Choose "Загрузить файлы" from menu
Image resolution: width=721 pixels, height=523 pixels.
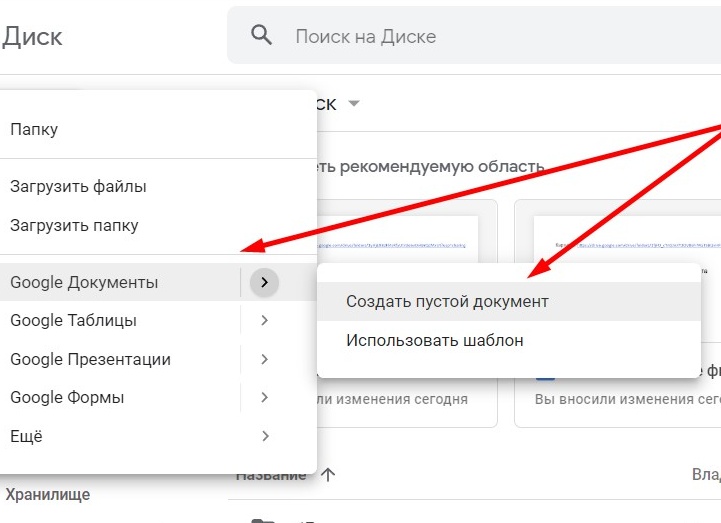coord(158,186)
